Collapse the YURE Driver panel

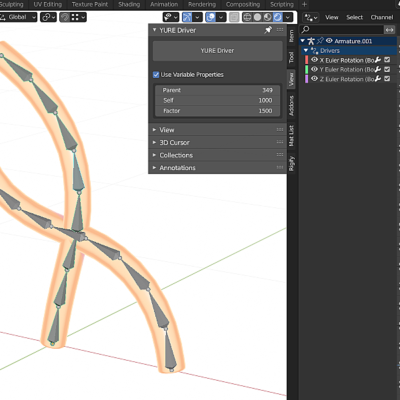(154, 30)
